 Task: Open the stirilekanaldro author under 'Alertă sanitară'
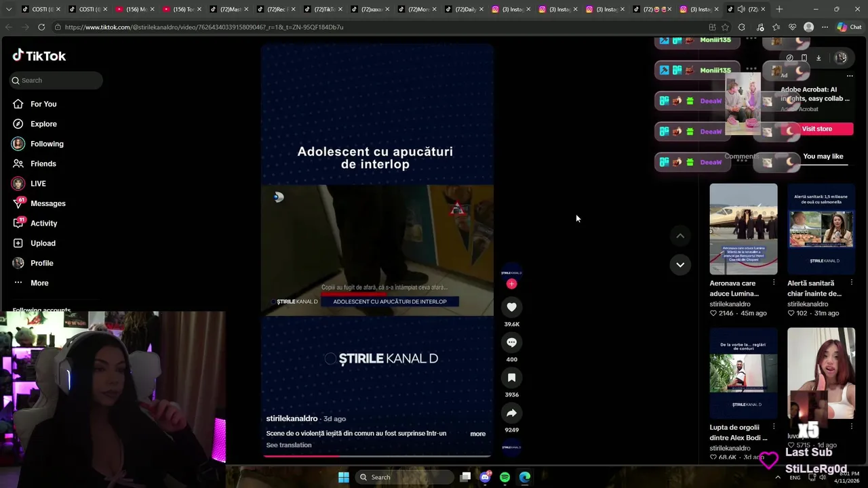[x=808, y=304]
